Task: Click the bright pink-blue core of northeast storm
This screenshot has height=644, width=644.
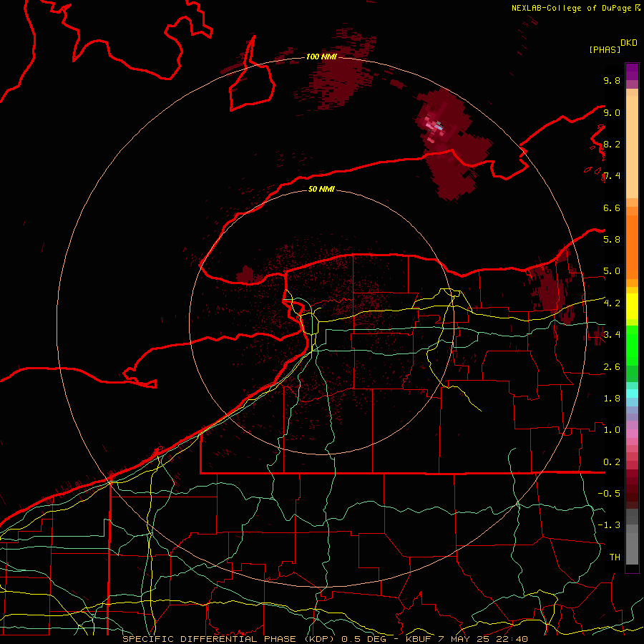Action: 435,125
